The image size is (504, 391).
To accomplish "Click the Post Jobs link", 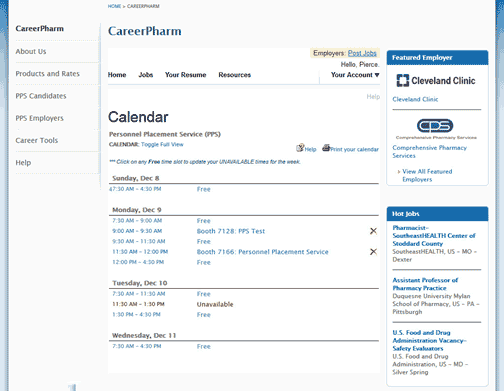I will click(362, 53).
